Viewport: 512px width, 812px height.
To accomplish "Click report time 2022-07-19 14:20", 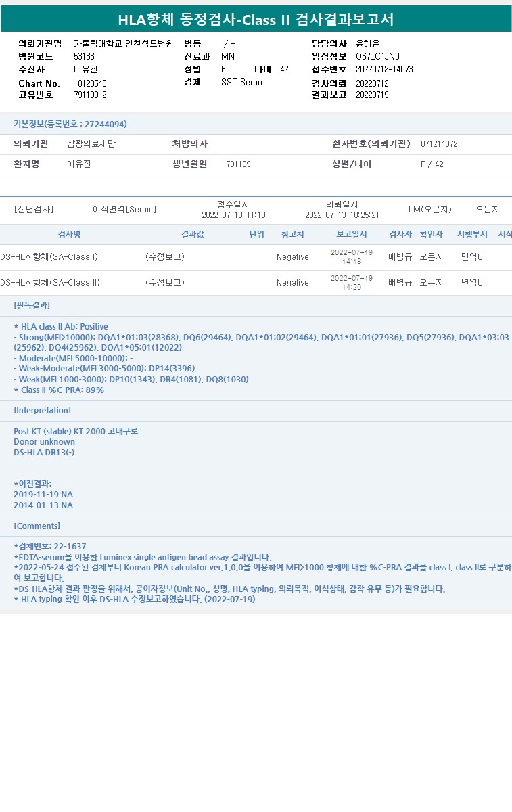I will pos(352,282).
